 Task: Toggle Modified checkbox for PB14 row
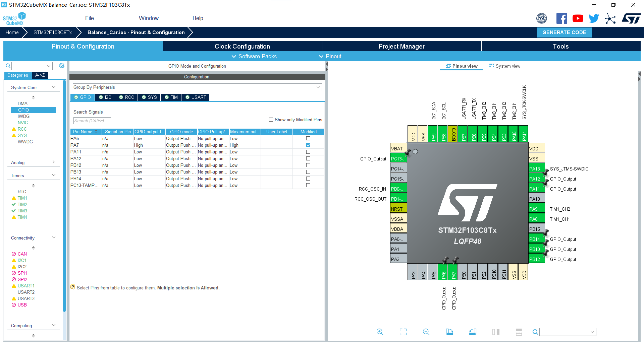tap(308, 179)
